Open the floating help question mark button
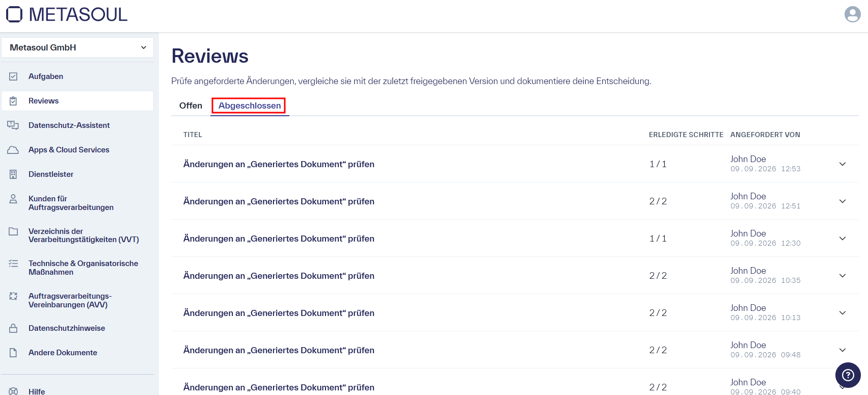 tap(848, 375)
